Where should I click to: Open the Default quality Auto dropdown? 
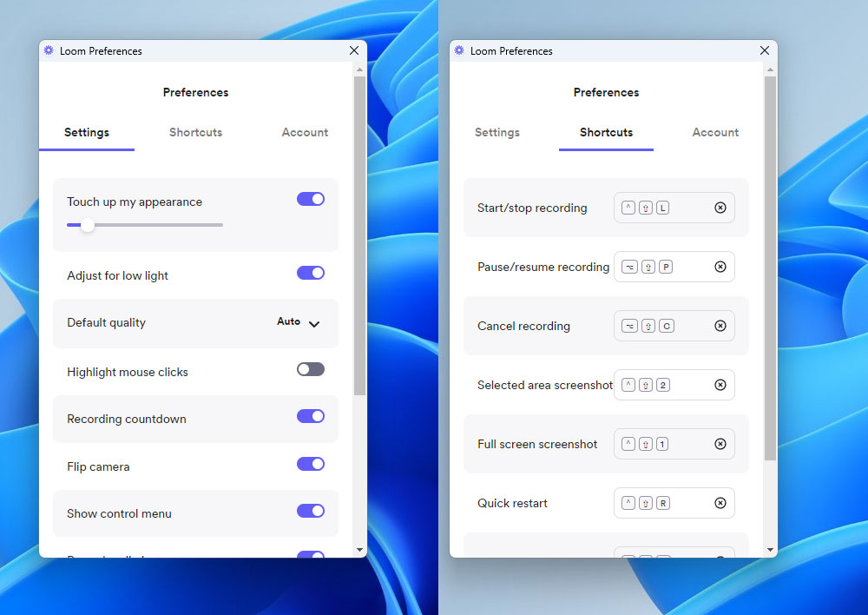coord(299,322)
